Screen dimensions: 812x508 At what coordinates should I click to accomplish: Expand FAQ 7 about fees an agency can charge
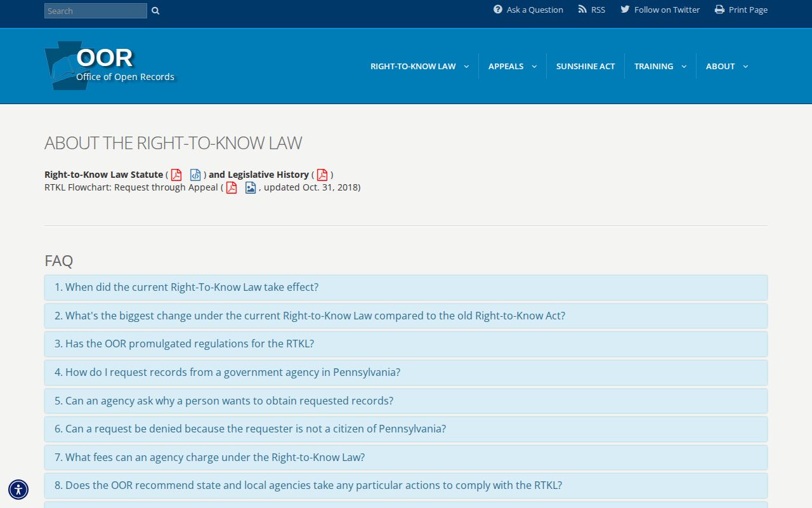pos(406,457)
